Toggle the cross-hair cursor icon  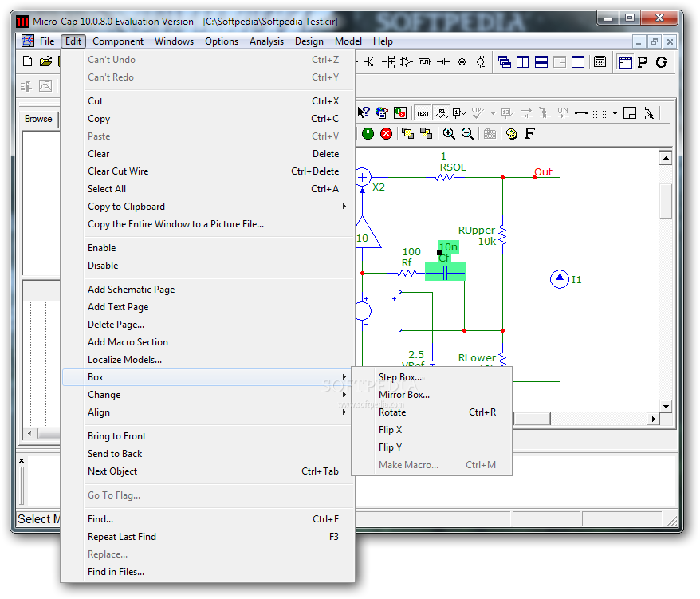[x=649, y=113]
